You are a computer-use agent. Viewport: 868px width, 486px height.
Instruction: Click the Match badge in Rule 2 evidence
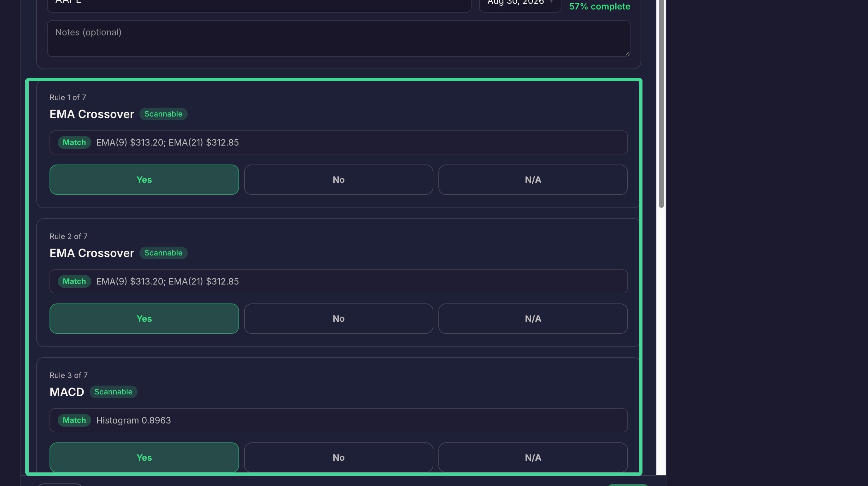[x=74, y=281]
